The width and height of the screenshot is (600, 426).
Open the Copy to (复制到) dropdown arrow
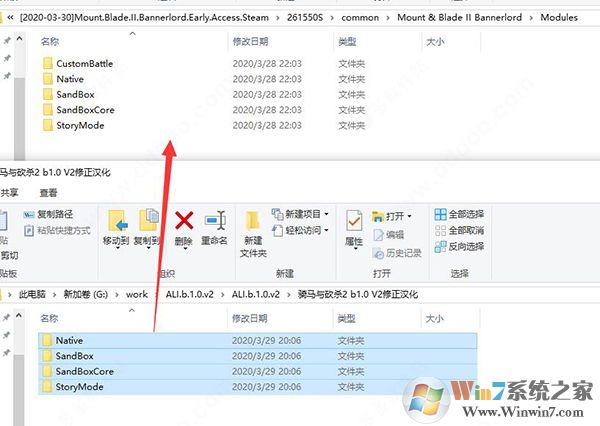click(x=149, y=248)
